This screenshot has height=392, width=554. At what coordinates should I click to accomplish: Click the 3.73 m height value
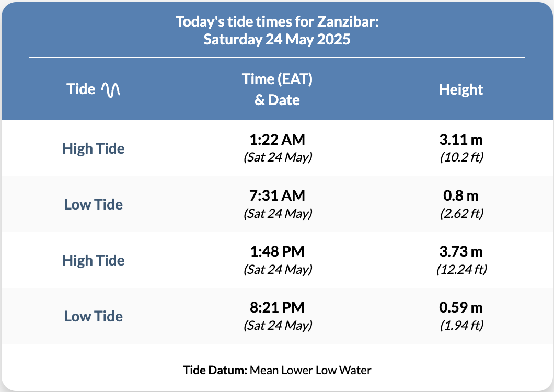461,252
